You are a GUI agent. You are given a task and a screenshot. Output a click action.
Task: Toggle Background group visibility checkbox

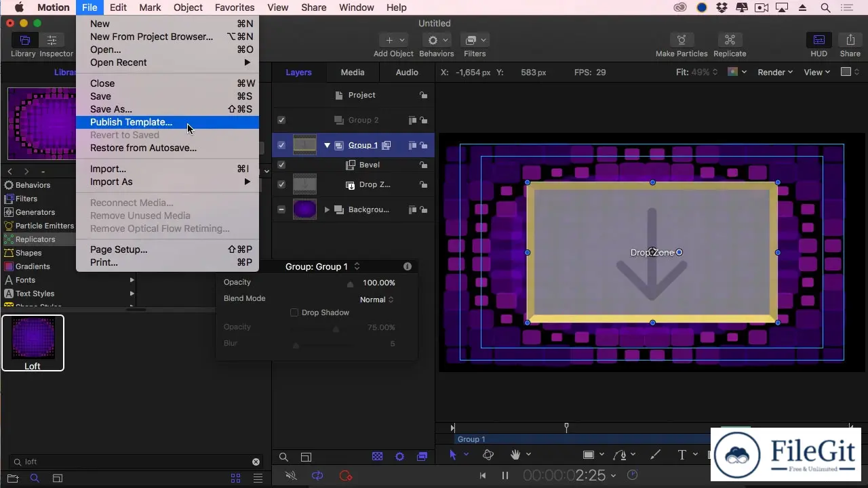coord(281,209)
